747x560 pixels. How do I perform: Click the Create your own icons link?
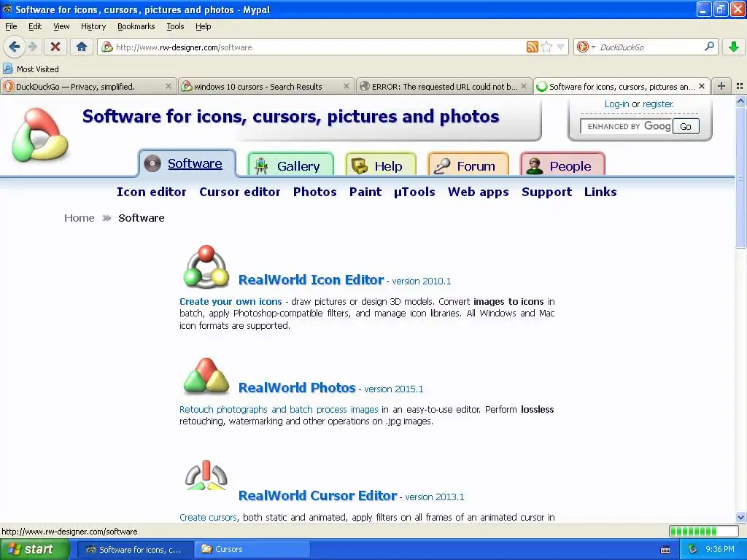tap(231, 301)
